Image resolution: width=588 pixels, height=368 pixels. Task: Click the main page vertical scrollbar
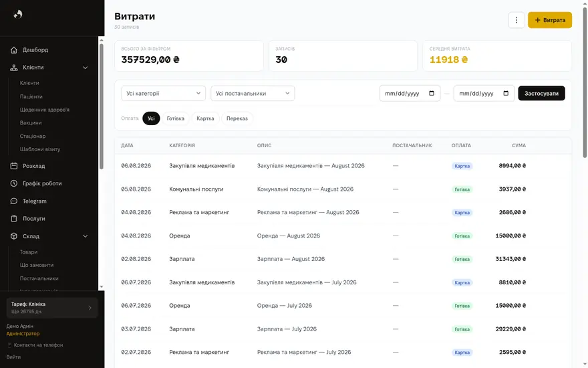click(x=585, y=82)
